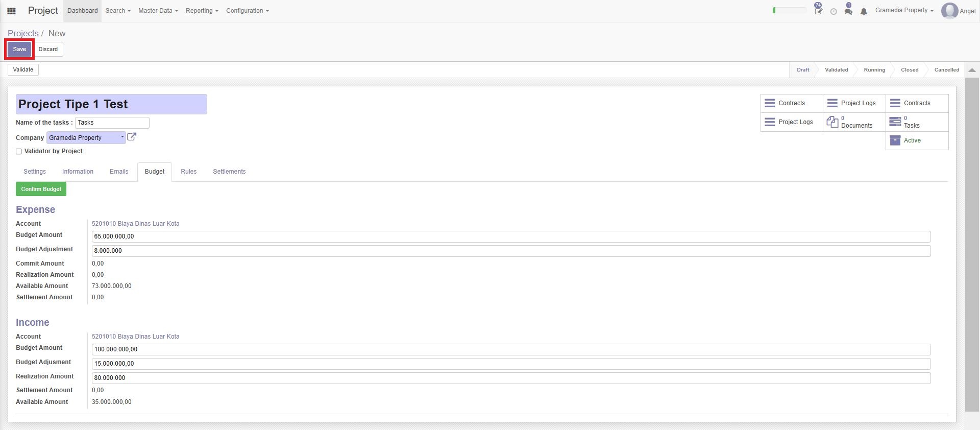The image size is (980, 430).
Task: Click the clock timer icon
Action: click(834, 11)
